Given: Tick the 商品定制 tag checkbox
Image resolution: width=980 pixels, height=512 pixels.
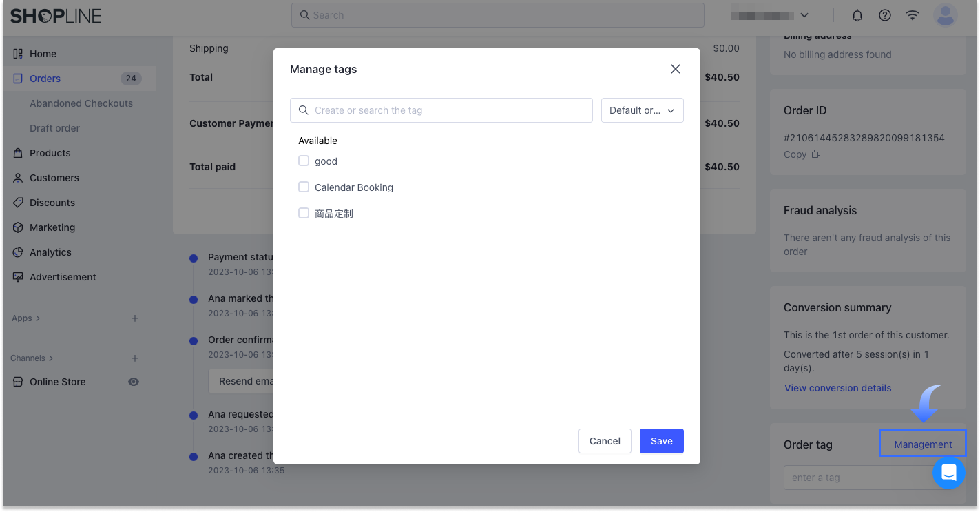Looking at the screenshot, I should 304,214.
